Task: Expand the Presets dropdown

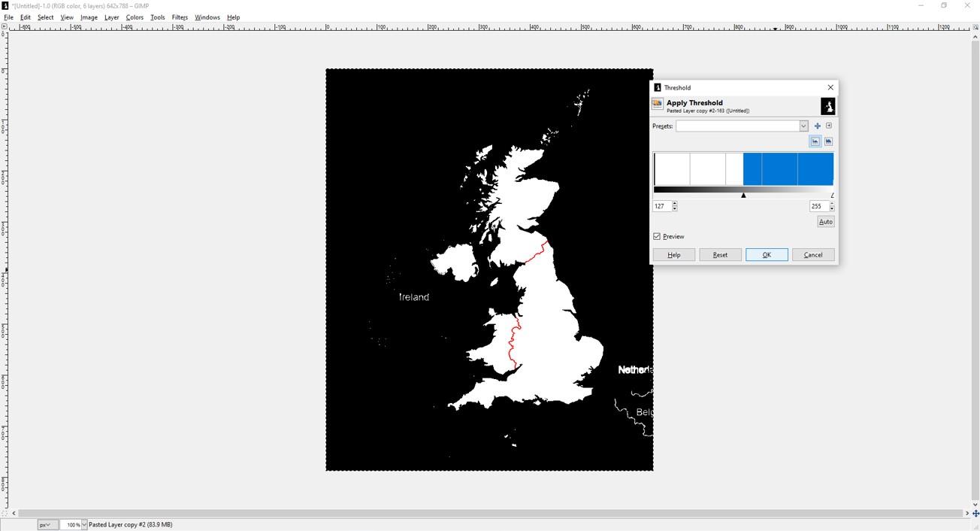Action: (x=803, y=126)
